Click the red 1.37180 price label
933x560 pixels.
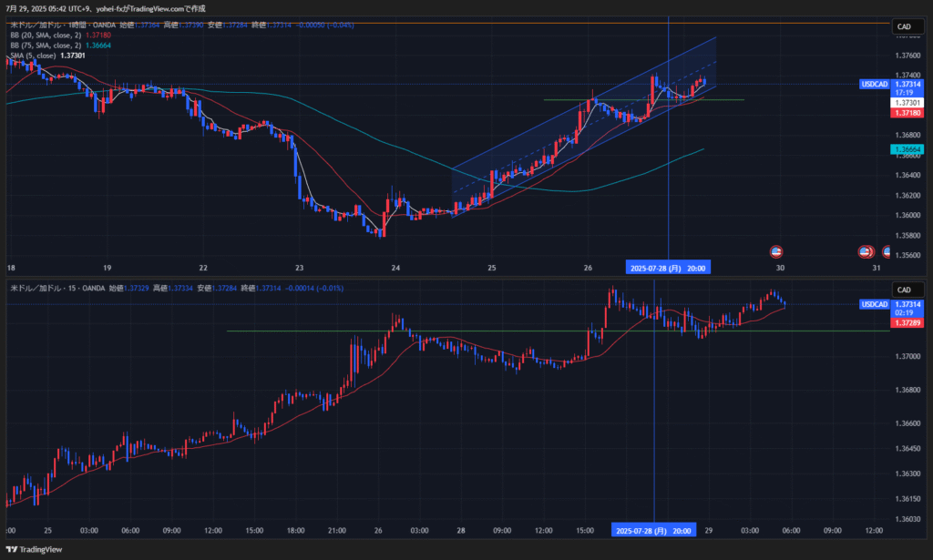coord(905,113)
